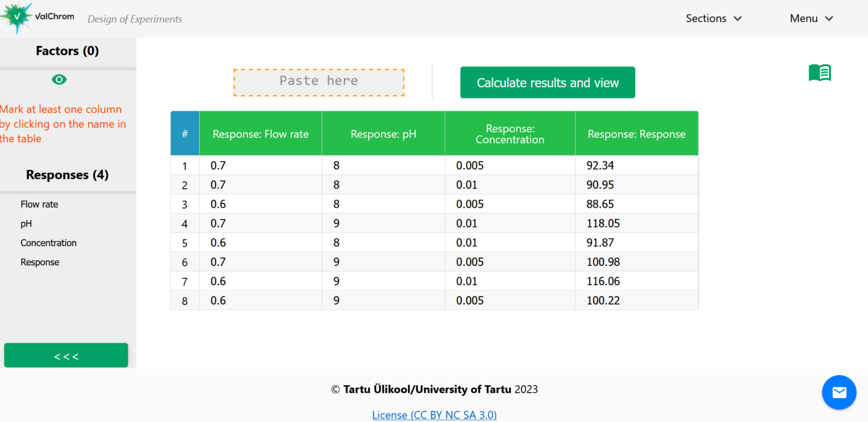Mark the Response: Flow rate column header
Viewport: 868px width, 422px height.
tap(261, 134)
